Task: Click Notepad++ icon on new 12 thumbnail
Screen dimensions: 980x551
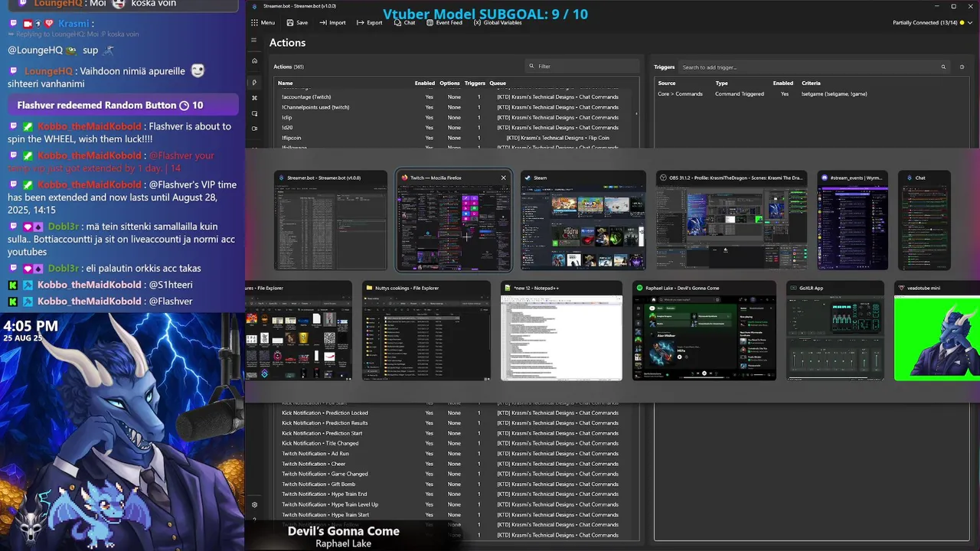Action: coord(508,288)
